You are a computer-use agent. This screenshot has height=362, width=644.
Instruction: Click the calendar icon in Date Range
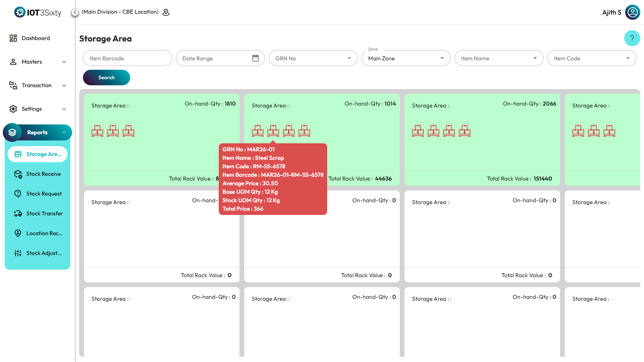pos(256,58)
